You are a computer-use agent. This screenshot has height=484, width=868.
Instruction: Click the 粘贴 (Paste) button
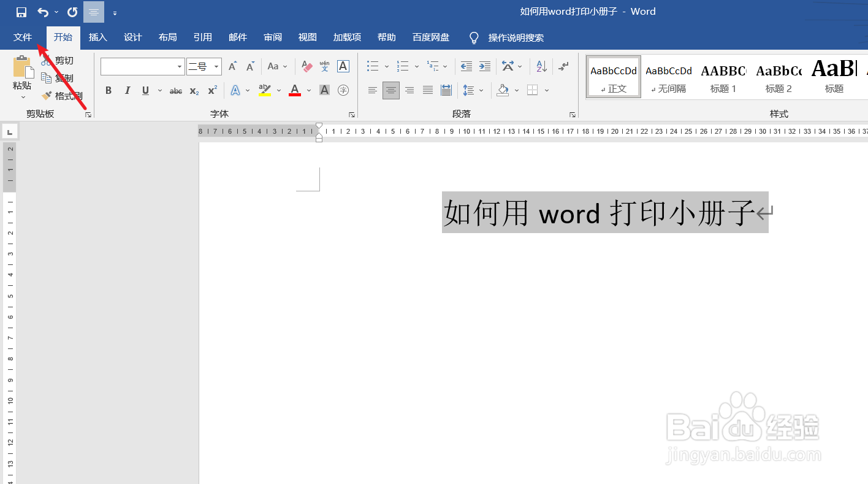pos(21,74)
